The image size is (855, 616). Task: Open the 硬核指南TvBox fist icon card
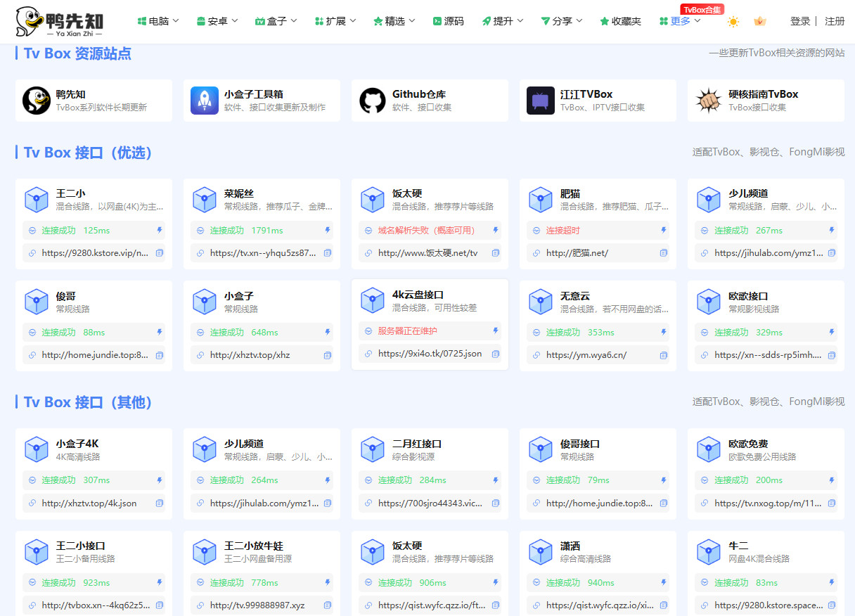[x=709, y=101]
